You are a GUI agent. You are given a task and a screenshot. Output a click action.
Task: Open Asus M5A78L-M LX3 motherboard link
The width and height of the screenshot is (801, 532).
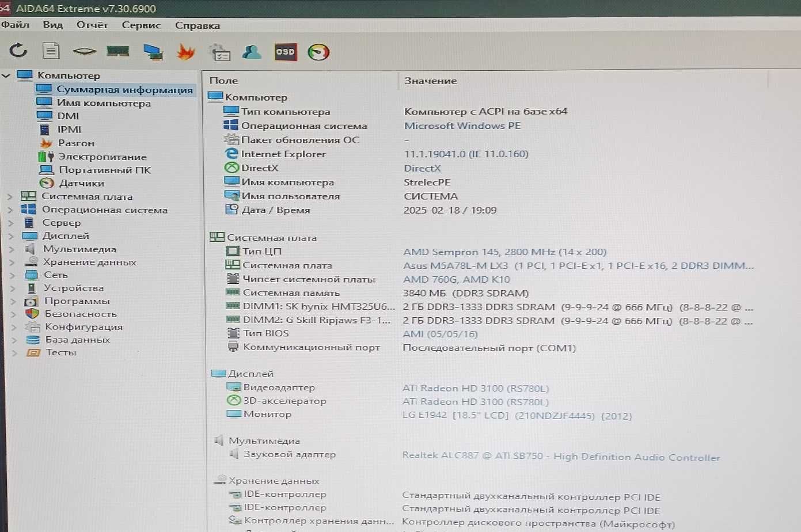(578, 265)
